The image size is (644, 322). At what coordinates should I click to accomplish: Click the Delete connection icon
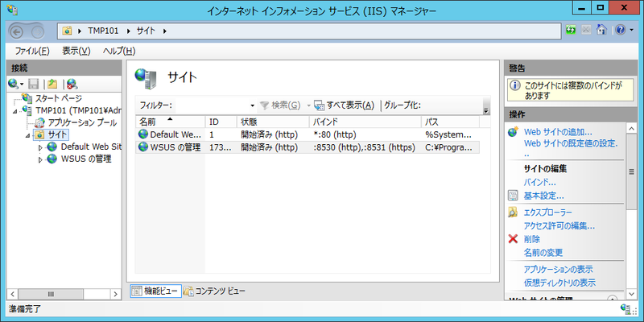click(x=72, y=85)
